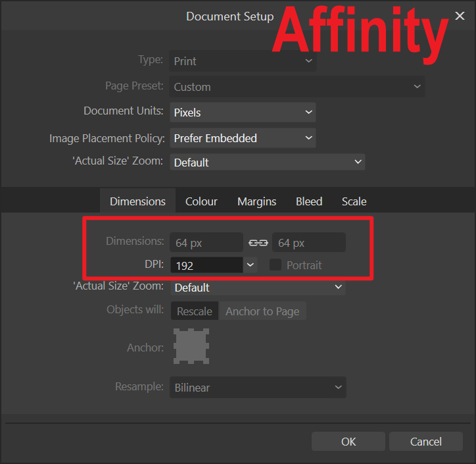
Task: Click the DPI input field
Action: [x=206, y=265]
